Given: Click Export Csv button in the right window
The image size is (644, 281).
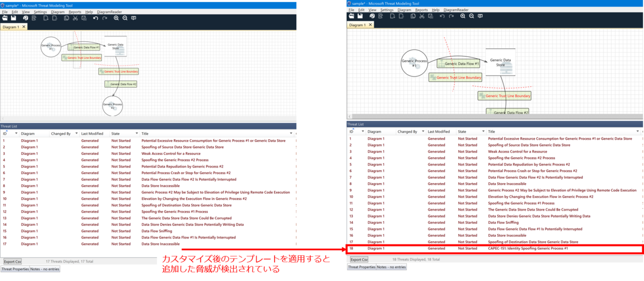Looking at the screenshot, I should tap(359, 260).
